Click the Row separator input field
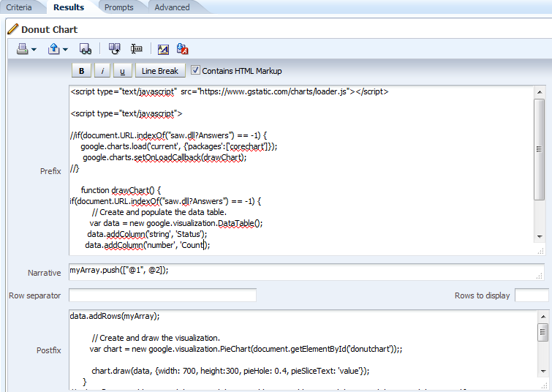This screenshot has height=392, width=552. coord(162,295)
